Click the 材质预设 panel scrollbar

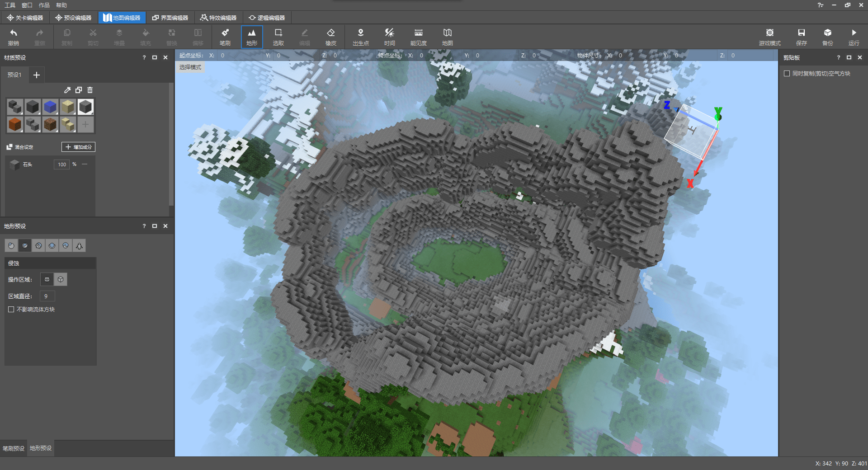171,144
